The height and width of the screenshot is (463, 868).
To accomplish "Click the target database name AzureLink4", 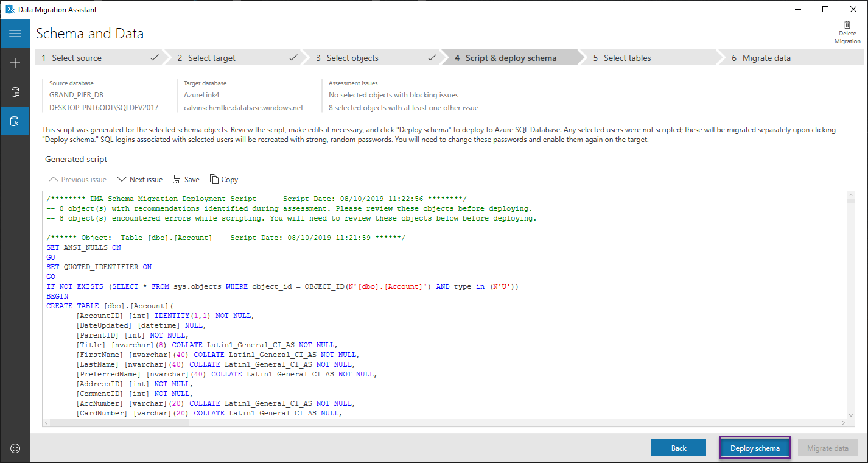I will coord(201,95).
